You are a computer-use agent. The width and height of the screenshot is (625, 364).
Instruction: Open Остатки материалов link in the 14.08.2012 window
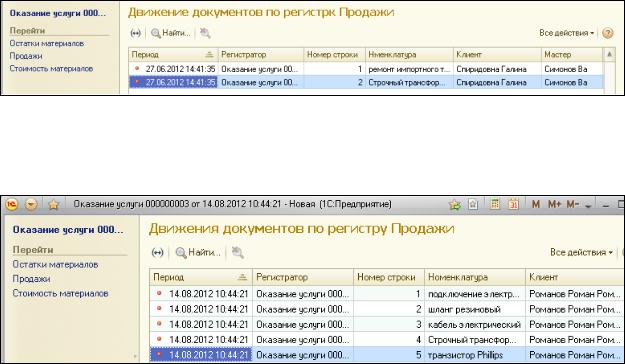pyautogui.click(x=55, y=264)
